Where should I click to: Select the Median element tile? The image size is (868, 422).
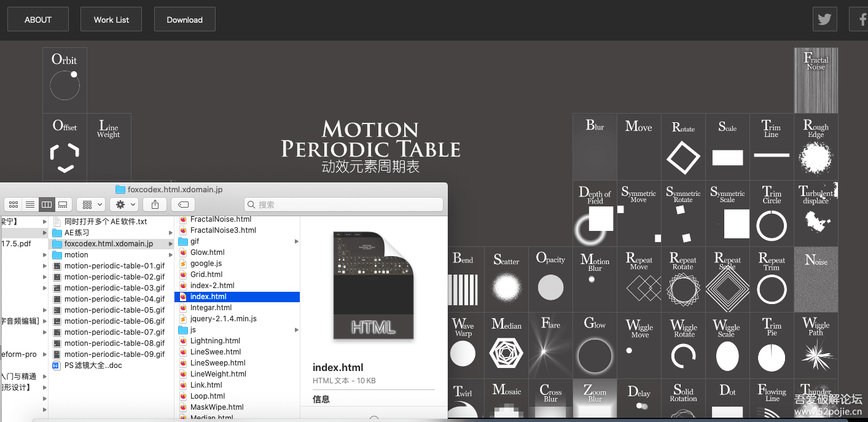pos(506,345)
